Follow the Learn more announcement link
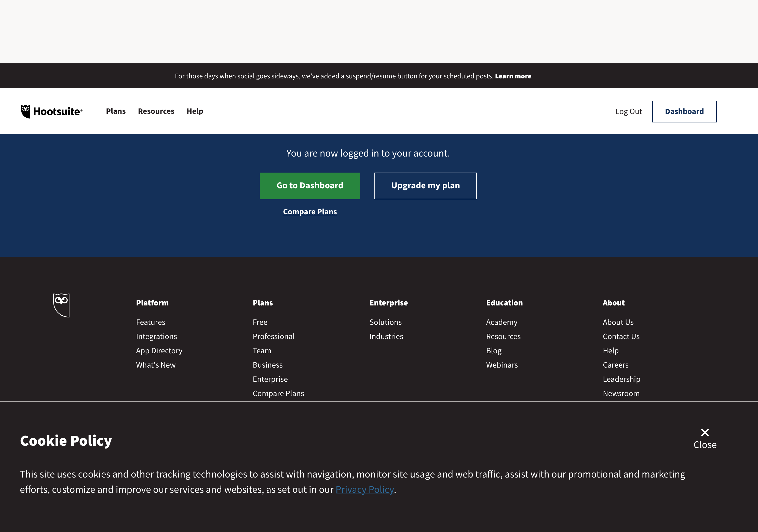 (x=513, y=76)
